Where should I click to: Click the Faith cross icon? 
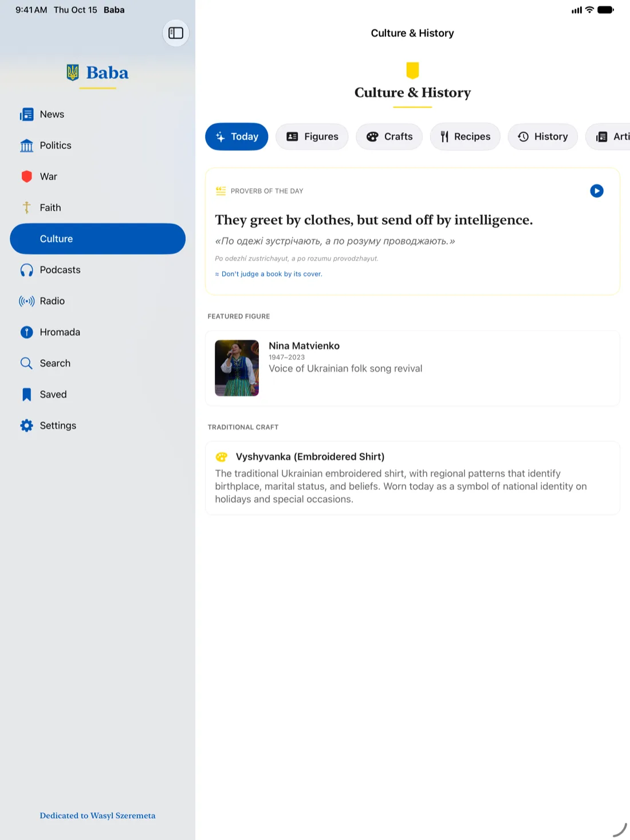tap(26, 207)
